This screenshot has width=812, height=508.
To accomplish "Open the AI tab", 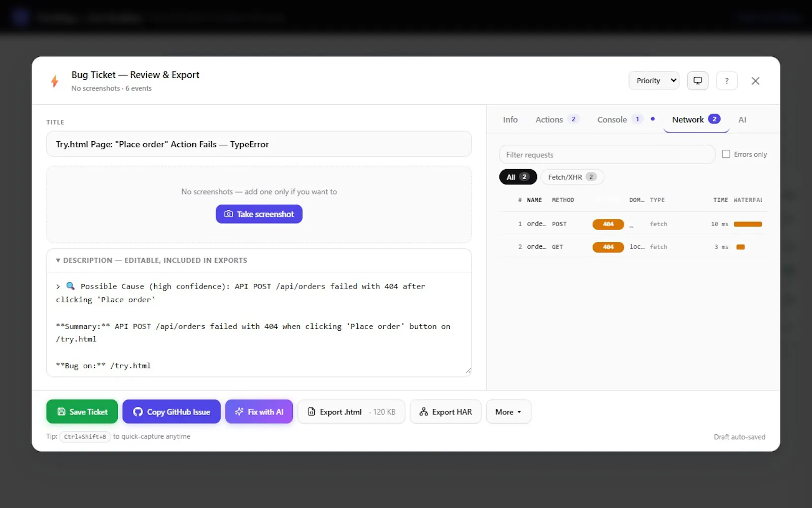I will pyautogui.click(x=742, y=119).
